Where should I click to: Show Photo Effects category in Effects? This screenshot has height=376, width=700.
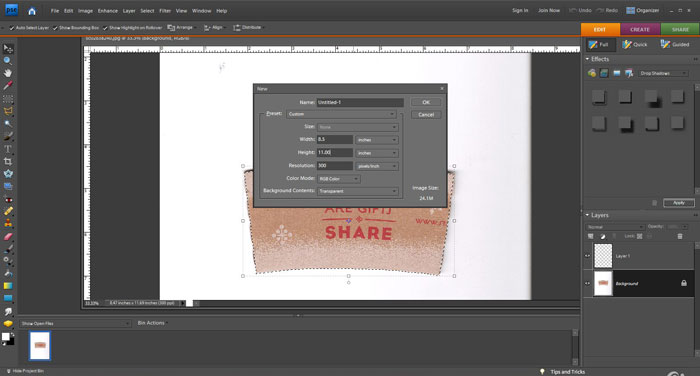(x=617, y=73)
